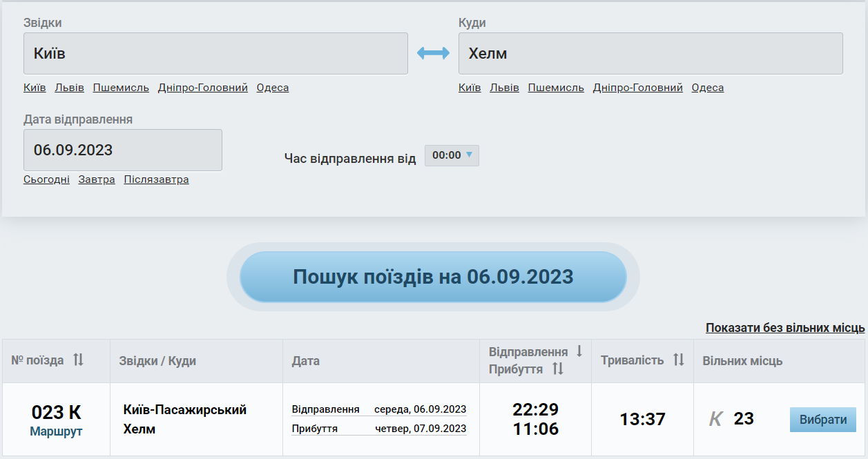Toggle Показати без вільних місць link
The height and width of the screenshot is (459, 868).
784,328
